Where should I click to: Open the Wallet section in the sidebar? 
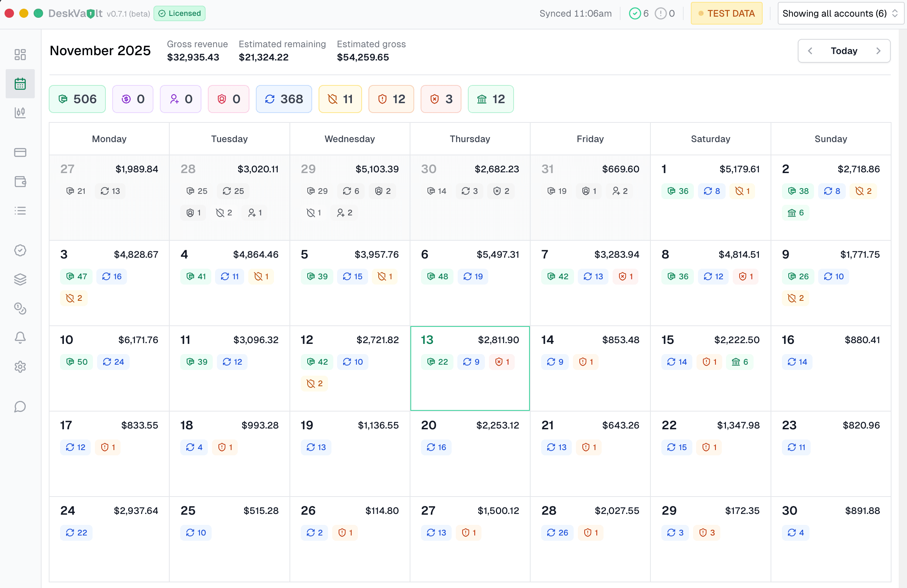(20, 182)
